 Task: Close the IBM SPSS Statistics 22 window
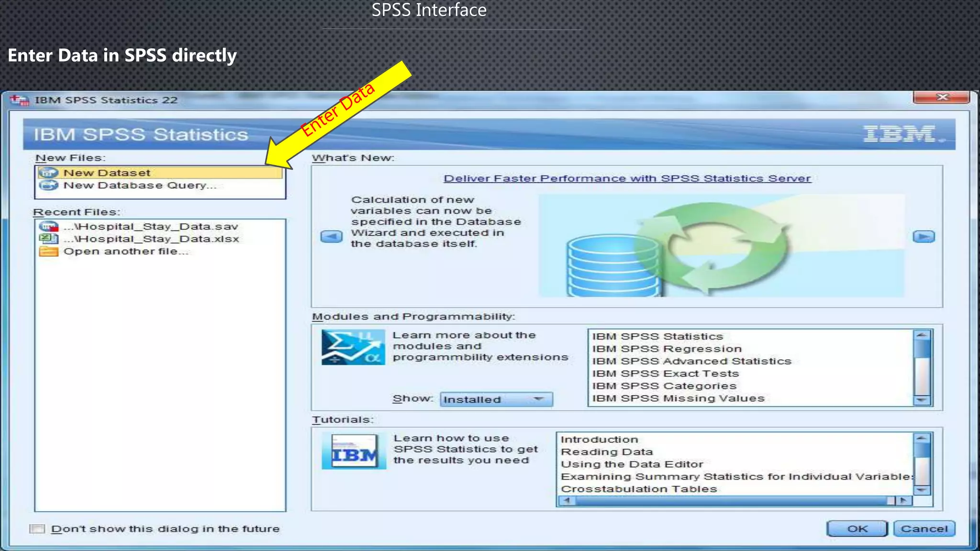tap(942, 97)
